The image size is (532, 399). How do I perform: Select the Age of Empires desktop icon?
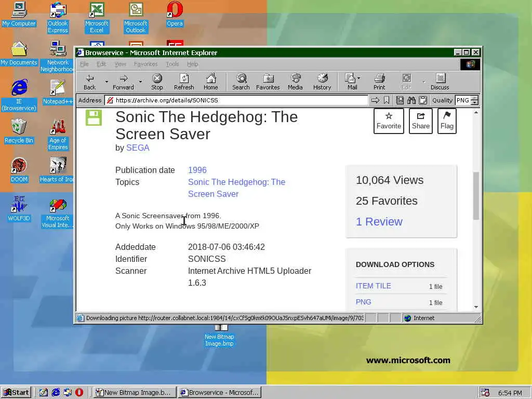pyautogui.click(x=58, y=135)
